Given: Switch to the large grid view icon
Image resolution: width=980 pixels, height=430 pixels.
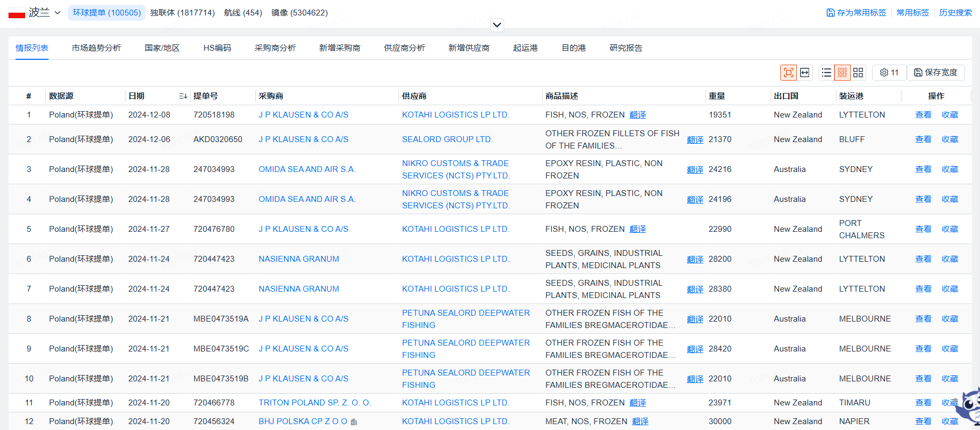Looking at the screenshot, I should [858, 73].
